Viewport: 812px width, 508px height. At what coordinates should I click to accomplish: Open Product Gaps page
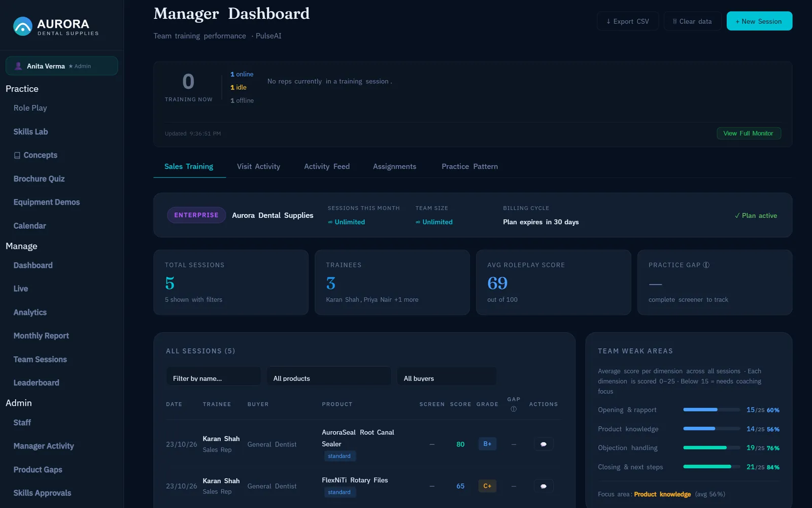tap(38, 470)
